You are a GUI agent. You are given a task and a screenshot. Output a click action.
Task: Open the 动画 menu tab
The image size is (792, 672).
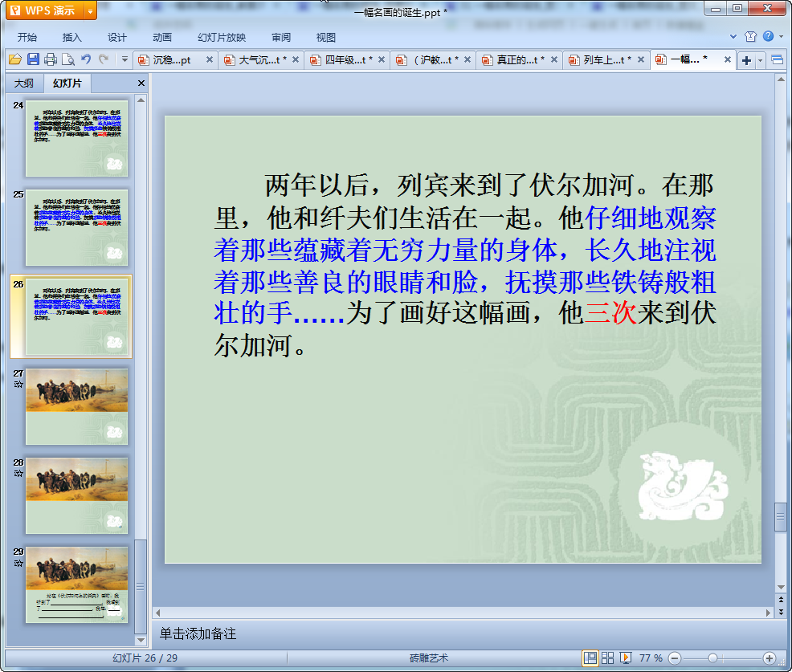[x=162, y=38]
